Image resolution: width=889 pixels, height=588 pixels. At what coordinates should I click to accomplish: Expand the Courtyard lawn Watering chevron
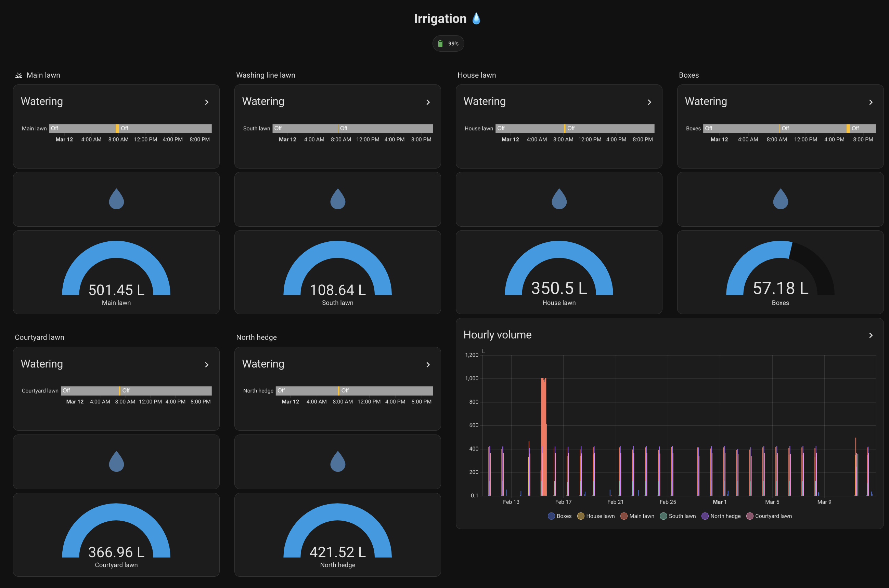point(207,364)
